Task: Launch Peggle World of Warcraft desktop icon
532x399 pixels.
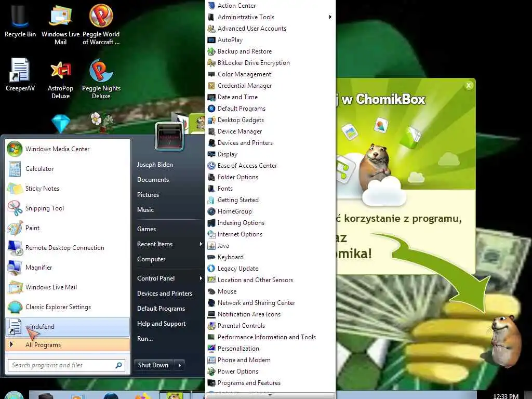Action: [x=101, y=24]
